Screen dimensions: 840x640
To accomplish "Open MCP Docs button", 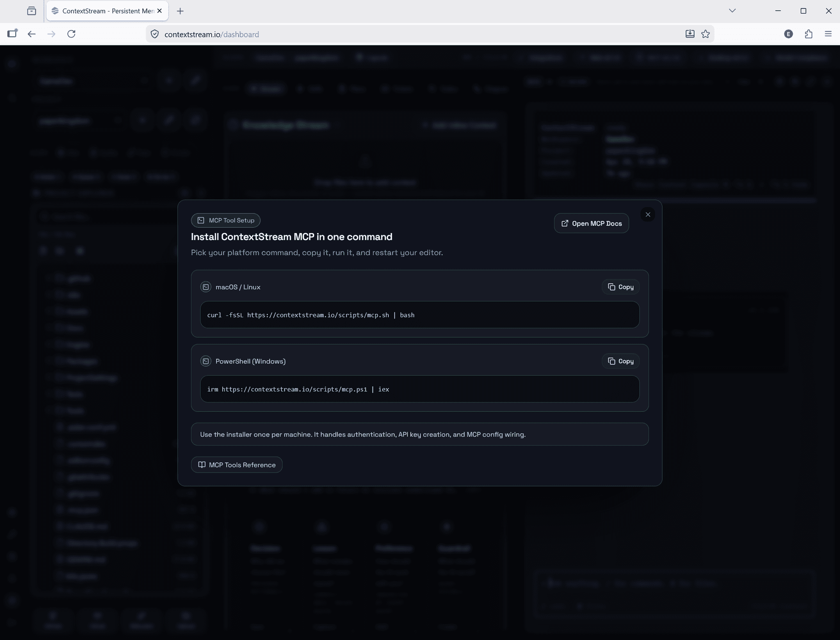I will pyautogui.click(x=591, y=223).
